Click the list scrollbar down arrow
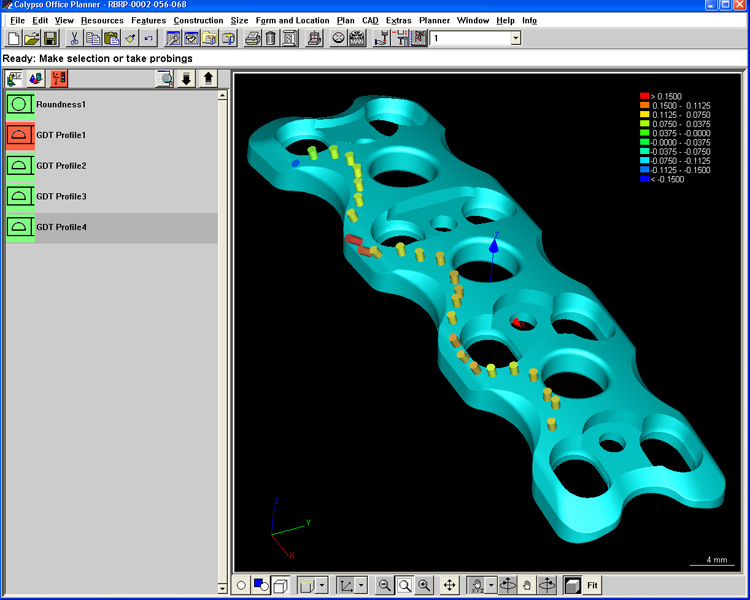750x600 pixels. click(222, 588)
